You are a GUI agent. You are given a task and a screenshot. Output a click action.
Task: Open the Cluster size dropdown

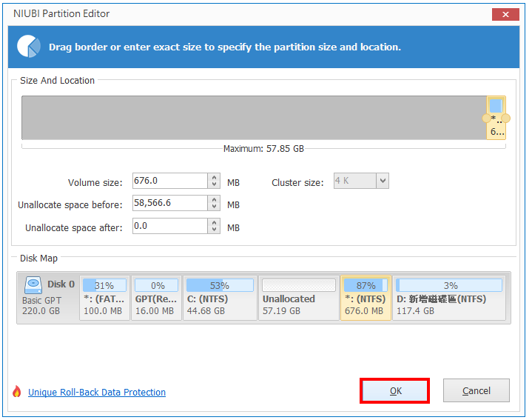pyautogui.click(x=383, y=181)
